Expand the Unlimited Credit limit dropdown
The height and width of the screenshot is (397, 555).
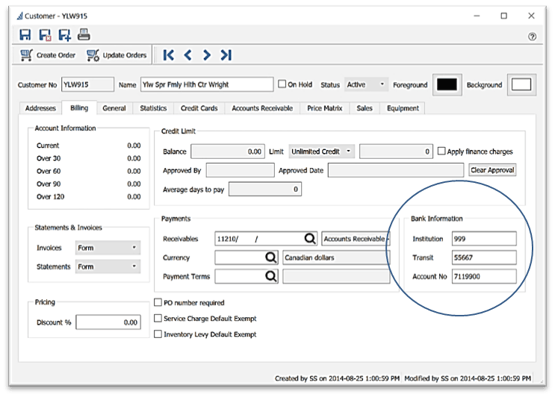(x=322, y=151)
